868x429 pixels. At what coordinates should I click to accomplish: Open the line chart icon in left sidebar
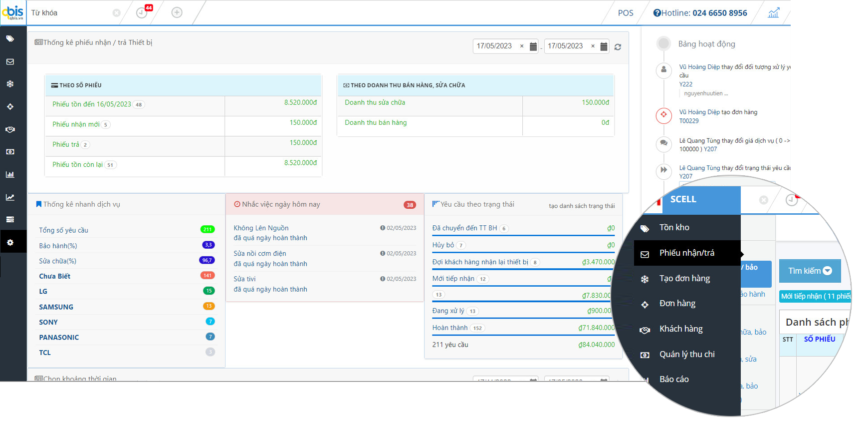[x=10, y=197]
